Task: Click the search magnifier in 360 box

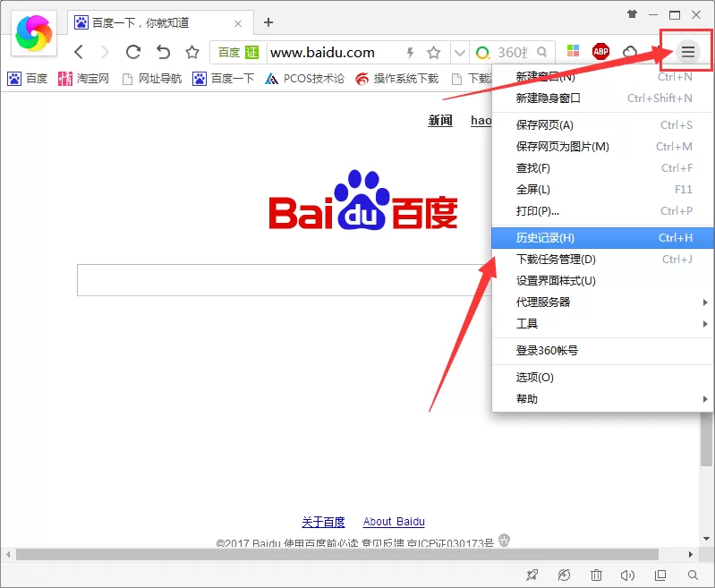Action: pos(541,52)
